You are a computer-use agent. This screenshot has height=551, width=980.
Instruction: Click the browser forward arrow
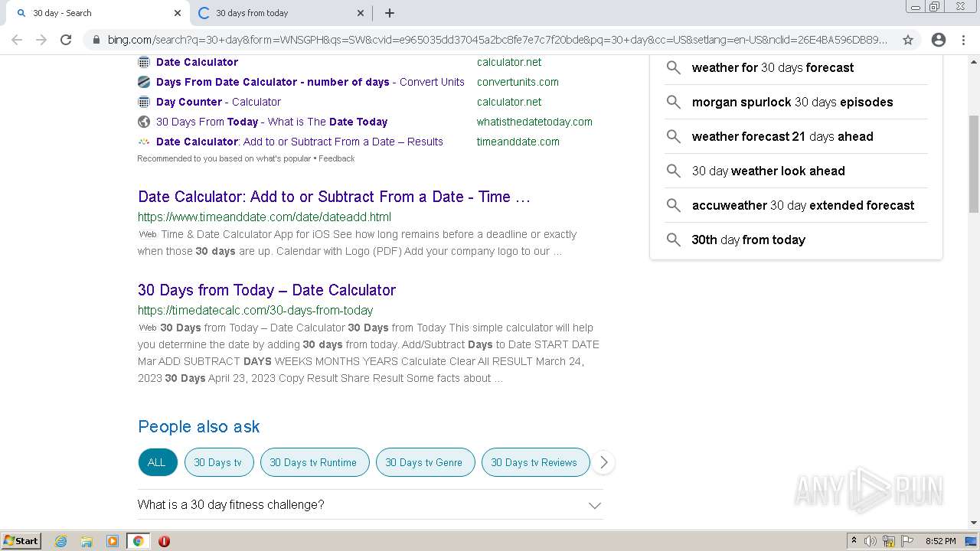[x=41, y=40]
